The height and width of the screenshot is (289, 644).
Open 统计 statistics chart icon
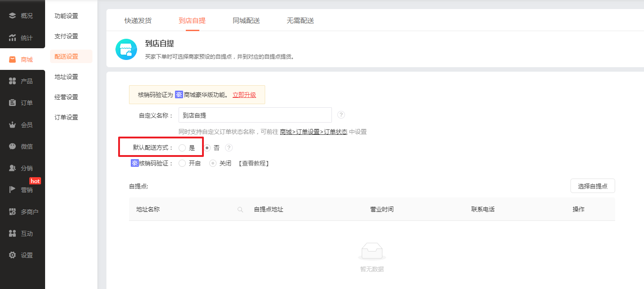click(x=13, y=38)
